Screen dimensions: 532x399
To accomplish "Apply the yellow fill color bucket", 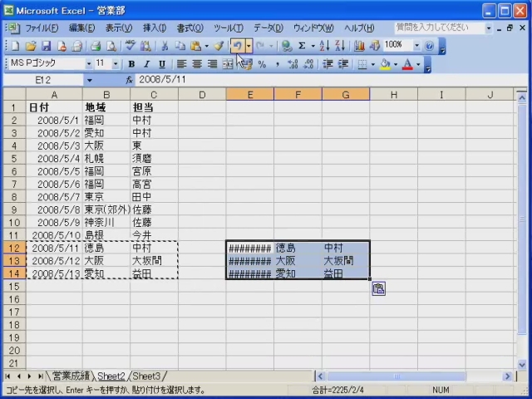I will point(385,64).
